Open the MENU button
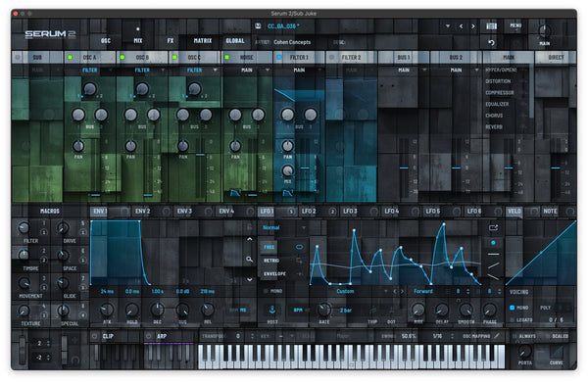This screenshot has height=383, width=588. (x=515, y=25)
